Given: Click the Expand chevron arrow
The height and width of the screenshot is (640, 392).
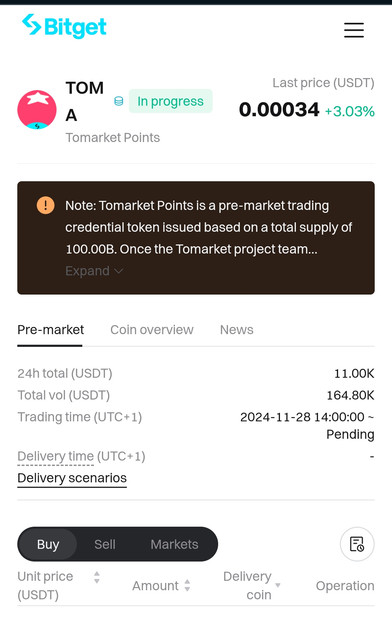Looking at the screenshot, I should [118, 271].
